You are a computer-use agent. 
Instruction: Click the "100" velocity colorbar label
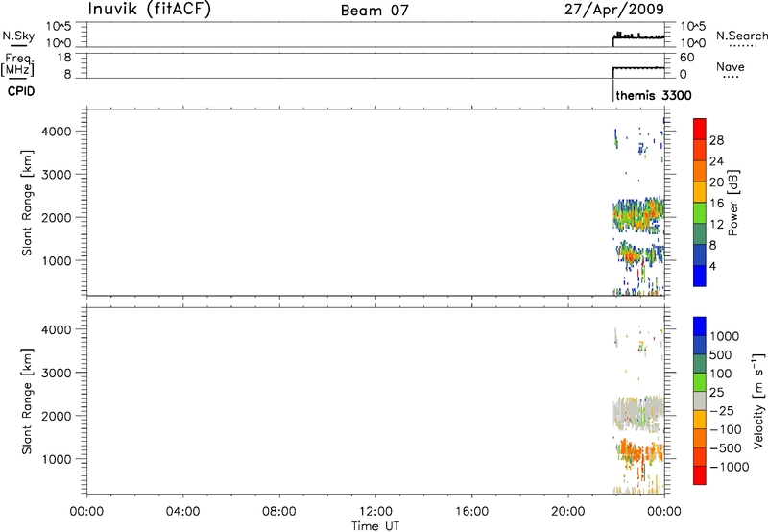pyautogui.click(x=721, y=374)
